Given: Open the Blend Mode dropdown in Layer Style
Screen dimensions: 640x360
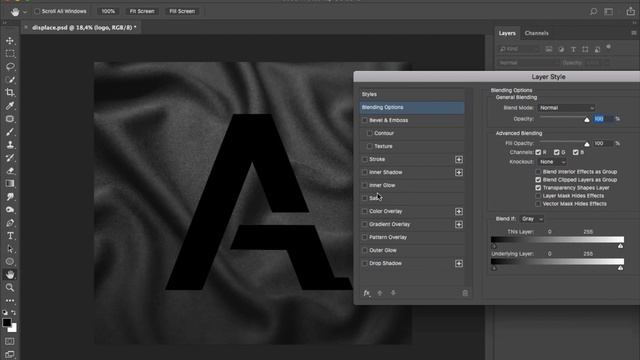Looking at the screenshot, I should 567,108.
